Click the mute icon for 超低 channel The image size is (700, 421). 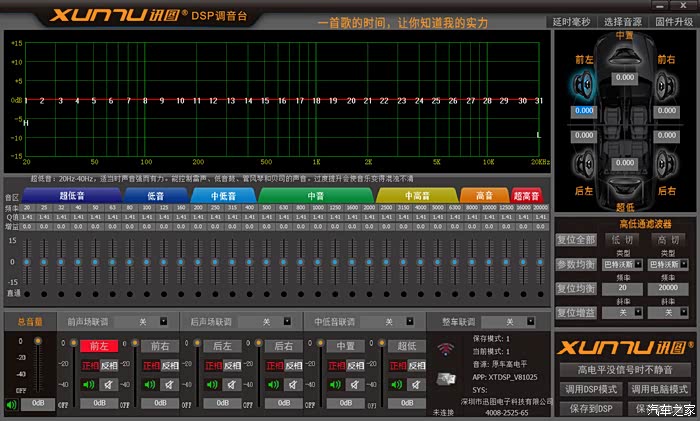point(412,383)
